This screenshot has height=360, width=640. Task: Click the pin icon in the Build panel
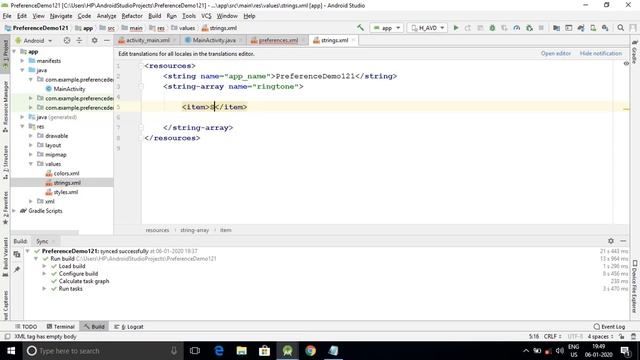point(17,269)
